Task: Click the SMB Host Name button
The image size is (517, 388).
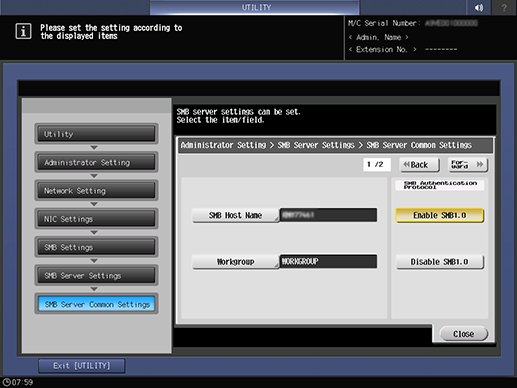Action: click(x=235, y=215)
